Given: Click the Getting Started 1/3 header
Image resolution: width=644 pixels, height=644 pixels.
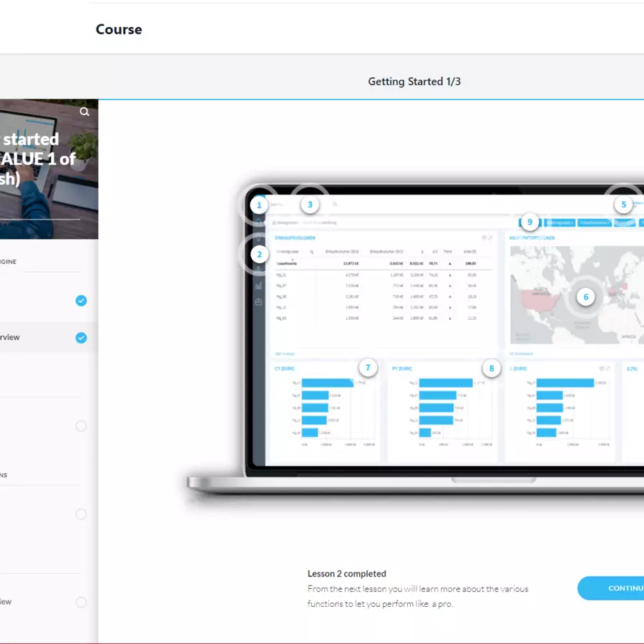Looking at the screenshot, I should click(414, 82).
